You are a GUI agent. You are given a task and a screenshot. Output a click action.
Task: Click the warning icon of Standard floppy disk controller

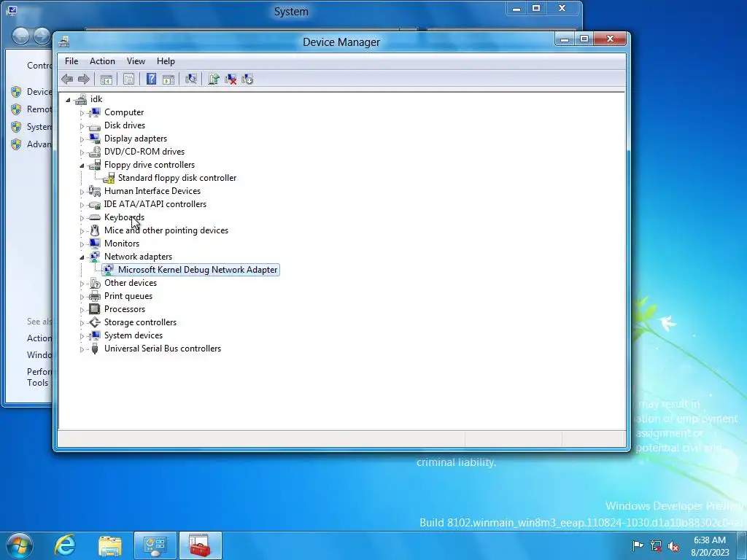109,178
